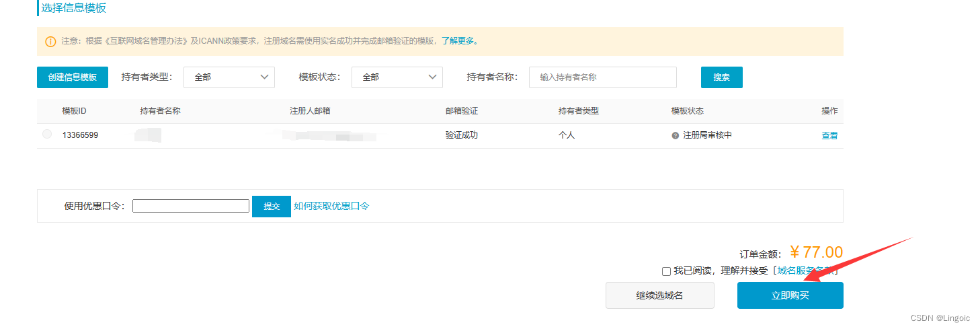Image resolution: width=980 pixels, height=329 pixels.
Task: Open the 了解更多 link
Action: [460, 41]
